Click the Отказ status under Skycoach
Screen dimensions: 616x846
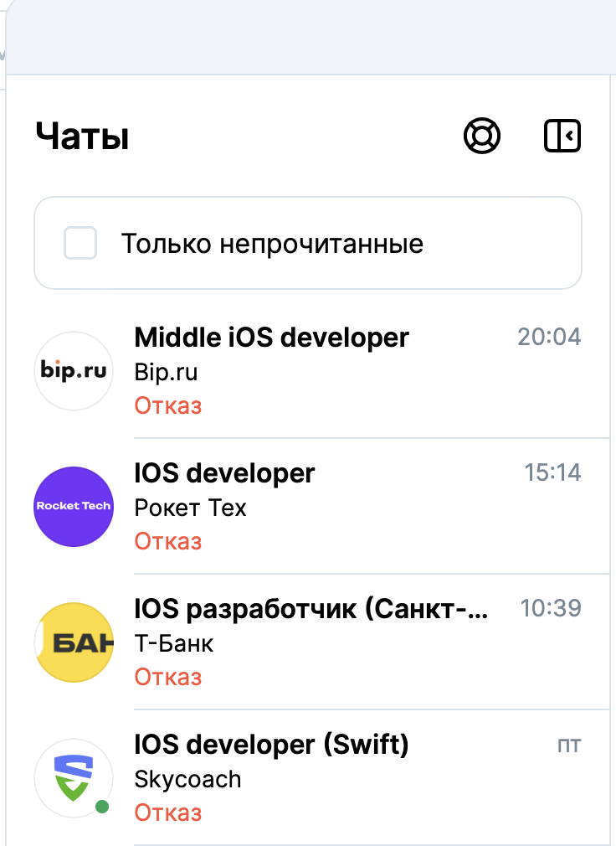click(x=168, y=812)
